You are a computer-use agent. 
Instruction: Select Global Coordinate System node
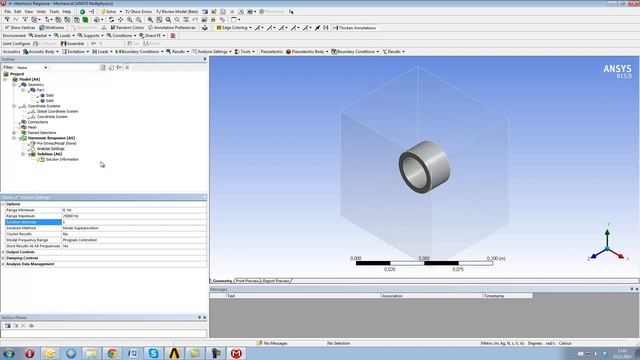[x=58, y=111]
